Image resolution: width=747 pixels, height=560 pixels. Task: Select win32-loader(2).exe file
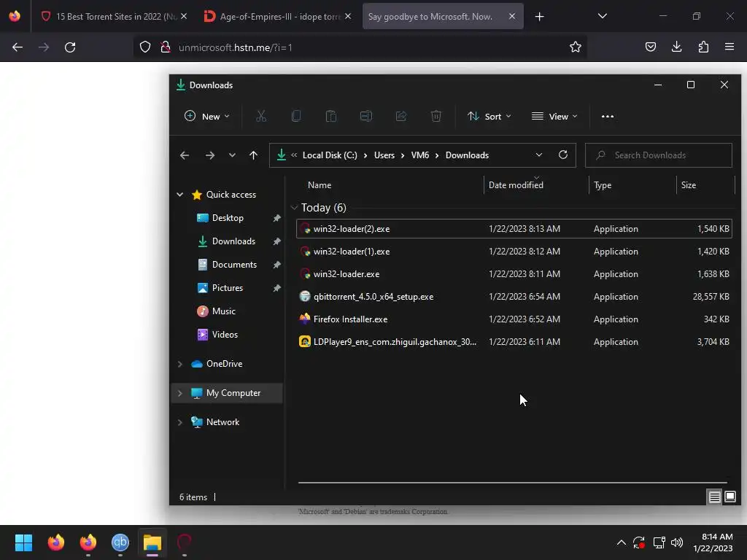514,228
